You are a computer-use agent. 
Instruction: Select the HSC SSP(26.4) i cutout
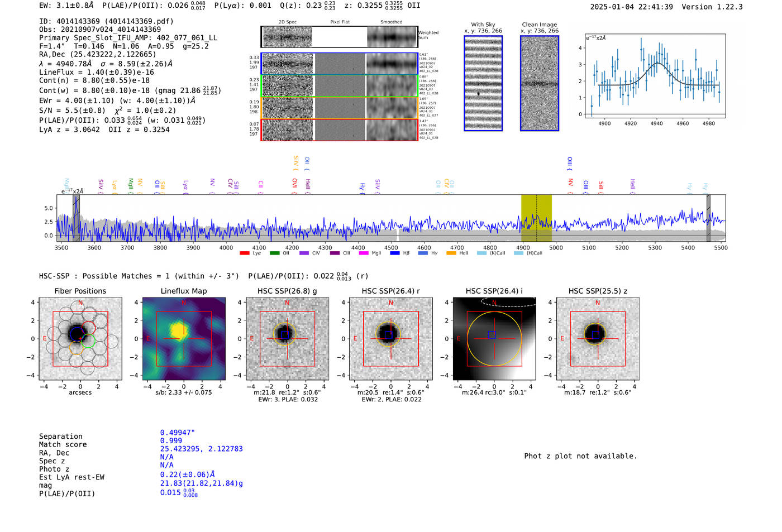[x=494, y=339]
